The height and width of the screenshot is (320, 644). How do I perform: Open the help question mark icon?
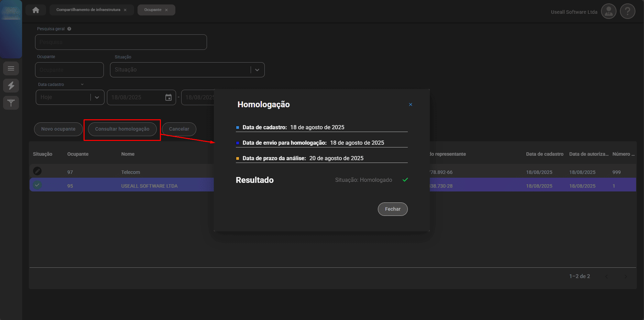tap(627, 12)
